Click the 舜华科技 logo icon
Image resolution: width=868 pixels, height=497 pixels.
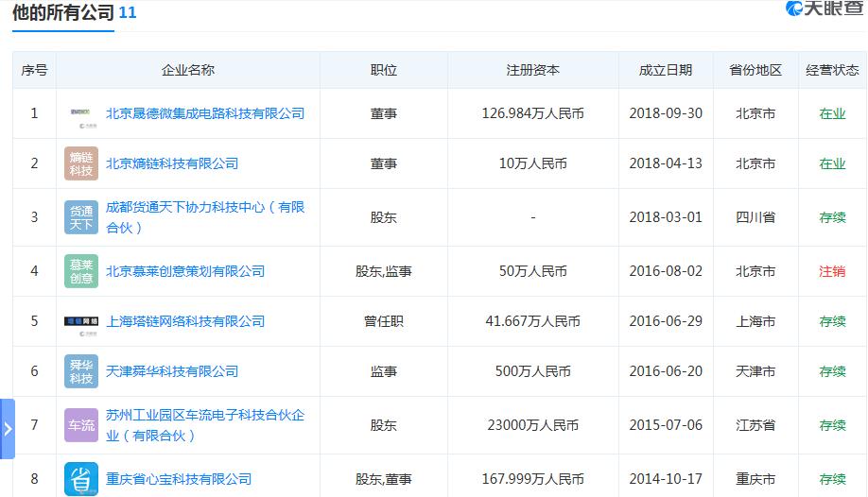click(81, 371)
